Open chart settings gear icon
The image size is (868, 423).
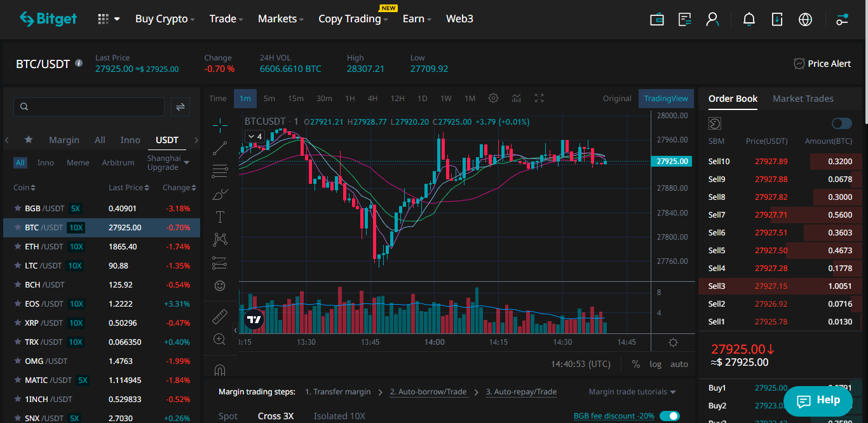coord(493,98)
